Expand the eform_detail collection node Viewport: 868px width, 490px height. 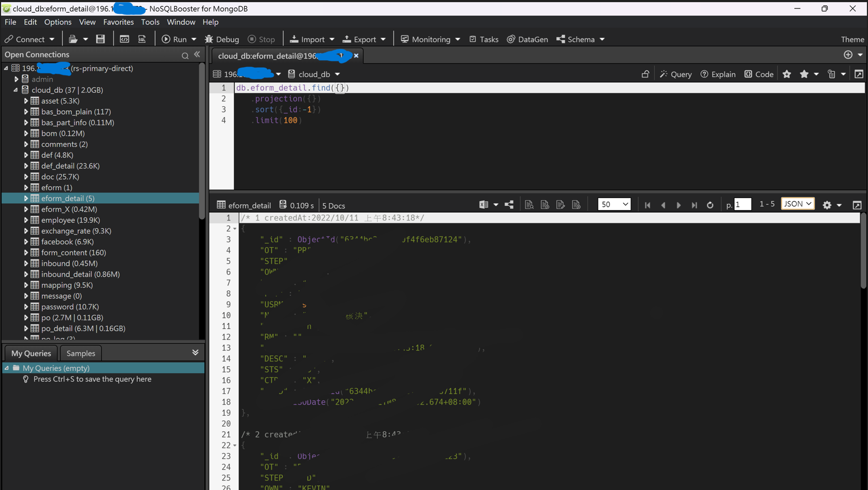pos(26,199)
